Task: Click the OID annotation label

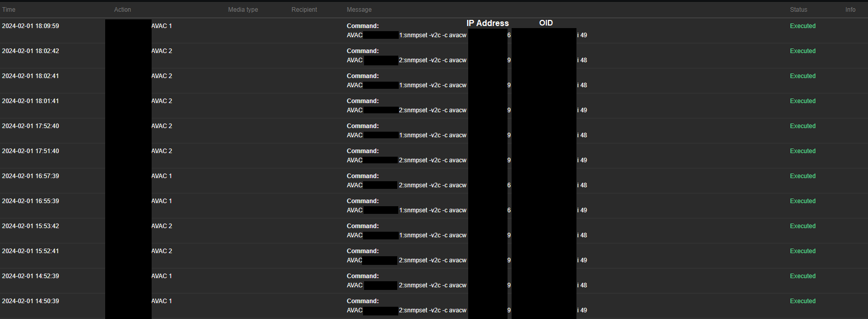Action: point(546,23)
